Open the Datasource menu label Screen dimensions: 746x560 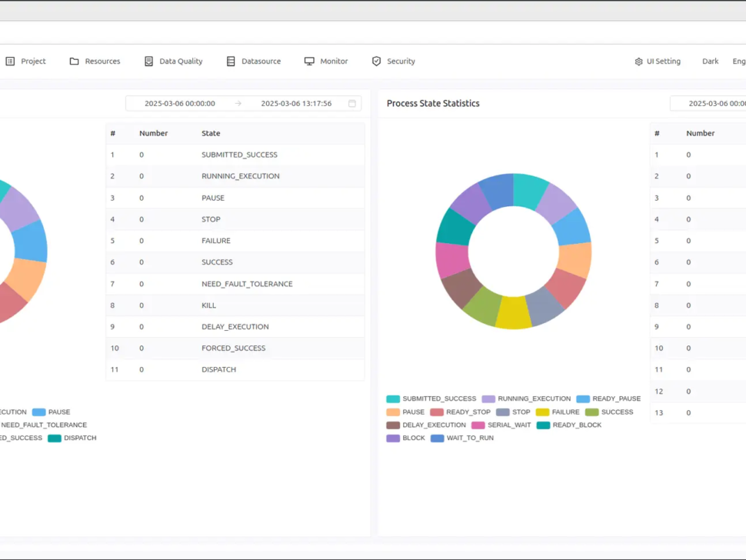click(261, 62)
